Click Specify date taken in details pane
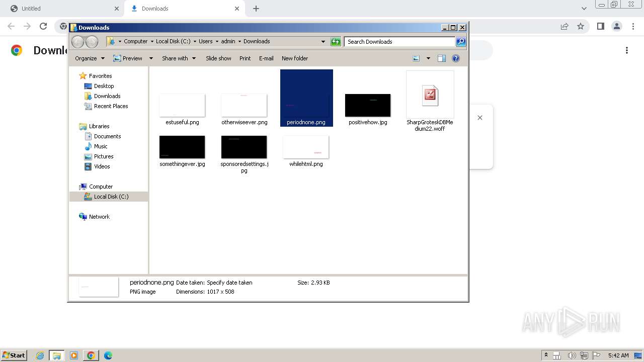The height and width of the screenshot is (362, 644). [229, 283]
